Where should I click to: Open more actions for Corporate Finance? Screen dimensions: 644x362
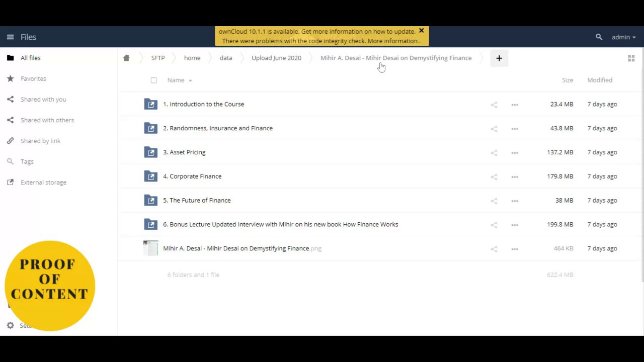515,176
